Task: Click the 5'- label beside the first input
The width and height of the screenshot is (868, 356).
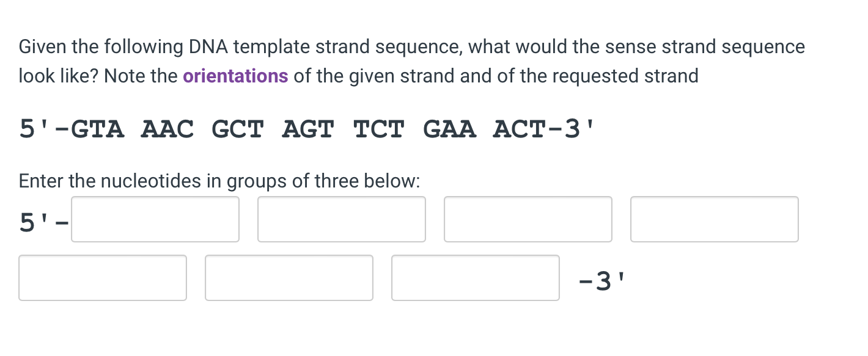Action: pos(43,221)
